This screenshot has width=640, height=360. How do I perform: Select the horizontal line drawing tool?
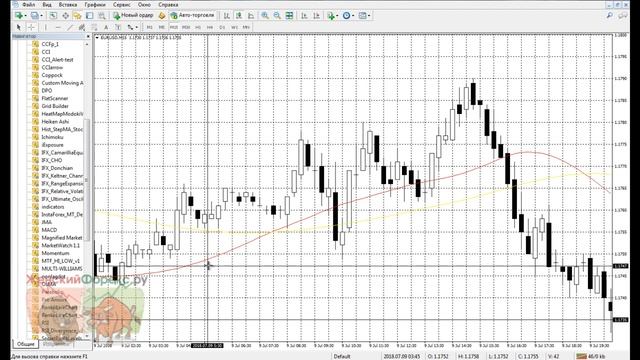tap(58, 27)
